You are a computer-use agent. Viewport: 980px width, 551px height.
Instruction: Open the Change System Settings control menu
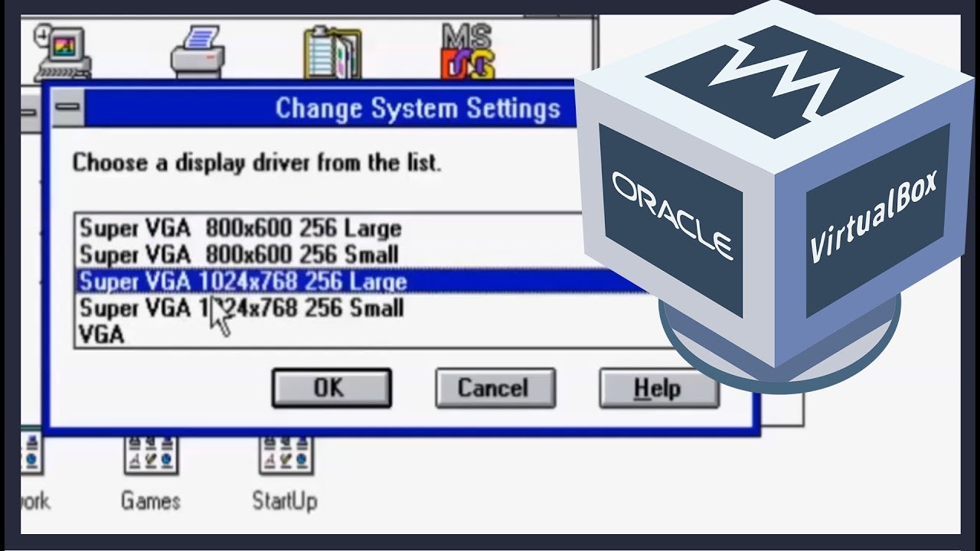tap(67, 107)
